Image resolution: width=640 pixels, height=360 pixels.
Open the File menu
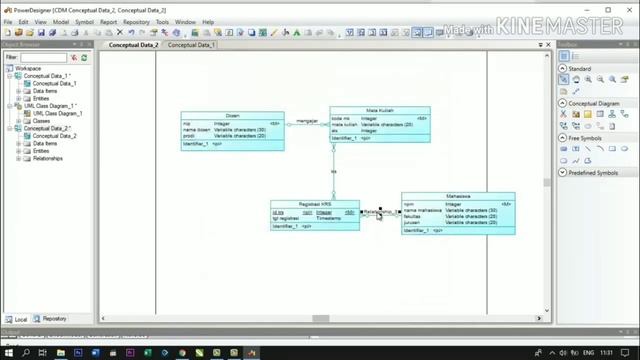click(x=8, y=22)
